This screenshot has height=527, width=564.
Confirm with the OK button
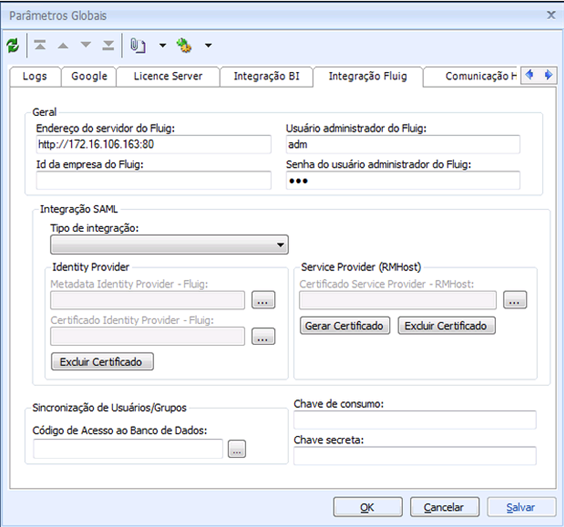coord(368,507)
